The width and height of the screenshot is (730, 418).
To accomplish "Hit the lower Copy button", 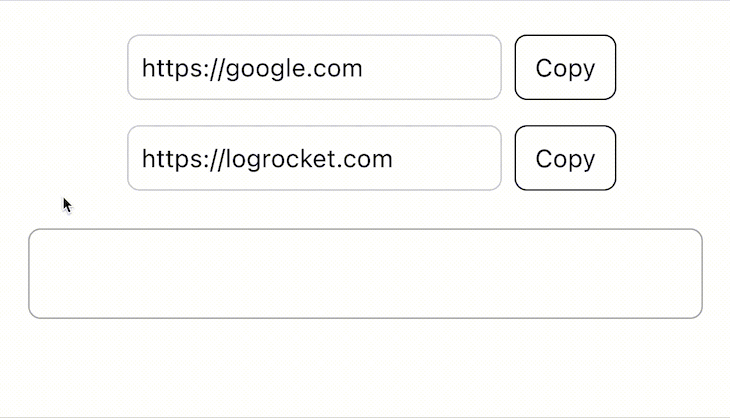I will click(565, 158).
